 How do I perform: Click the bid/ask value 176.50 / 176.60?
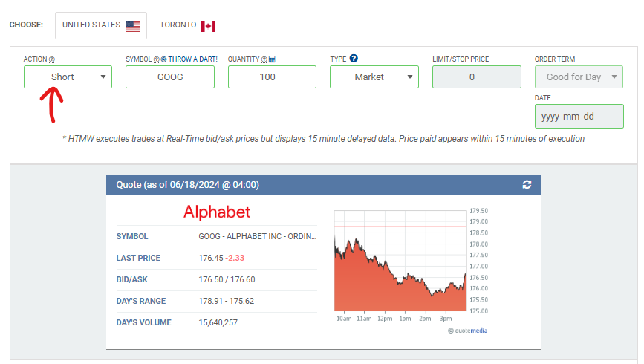(x=227, y=279)
